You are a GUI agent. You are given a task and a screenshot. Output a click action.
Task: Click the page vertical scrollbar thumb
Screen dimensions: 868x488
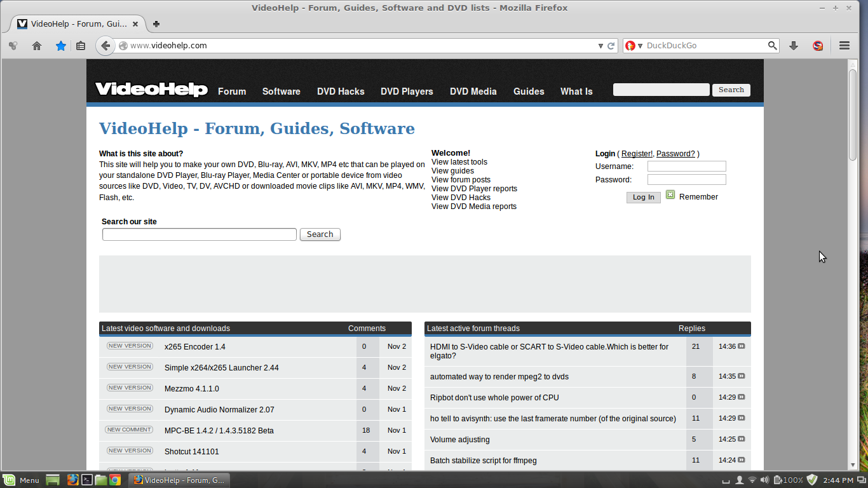coord(853,114)
